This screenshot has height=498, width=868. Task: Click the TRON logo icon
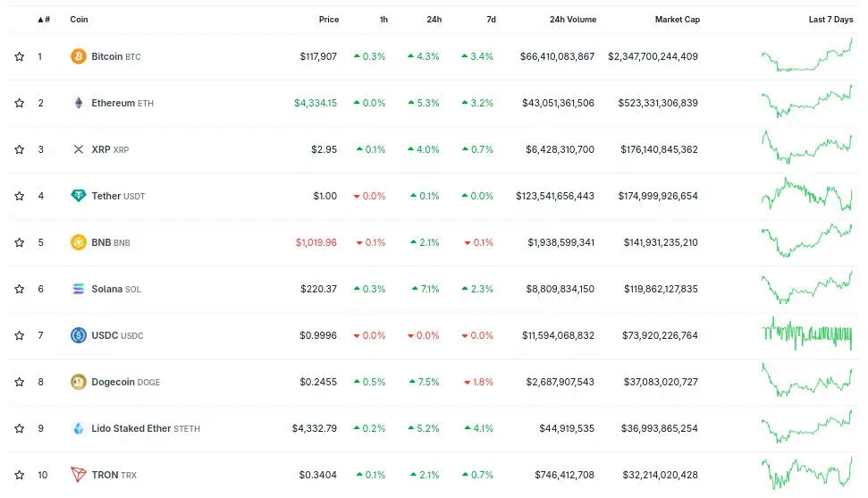click(79, 475)
